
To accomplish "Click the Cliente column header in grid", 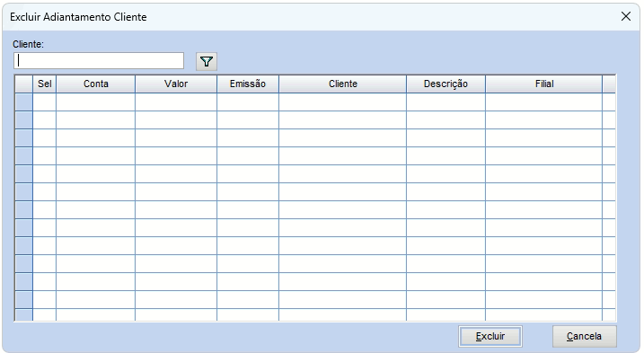I will (342, 84).
